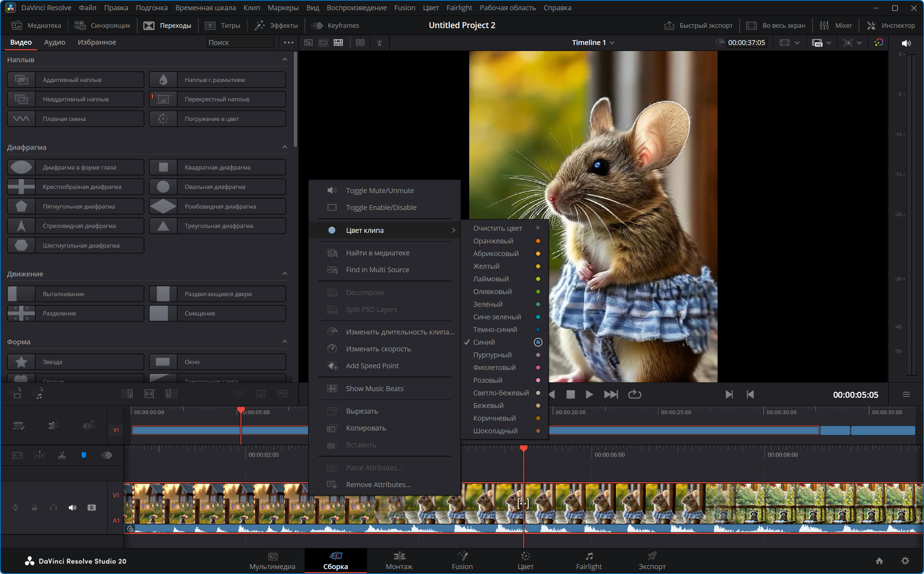Toggle the track lock icon
This screenshot has height=574, width=924.
[34, 508]
